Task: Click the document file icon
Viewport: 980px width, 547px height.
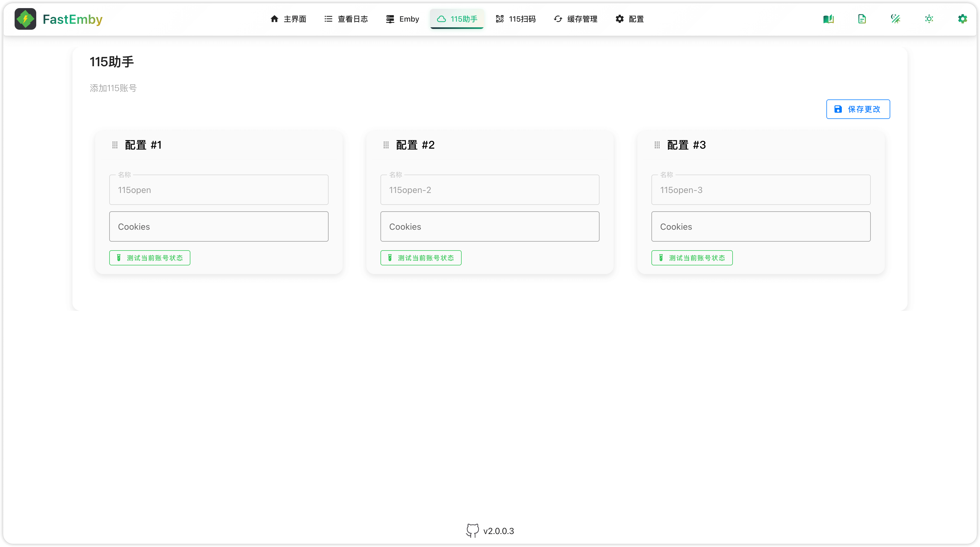Action: tap(862, 19)
